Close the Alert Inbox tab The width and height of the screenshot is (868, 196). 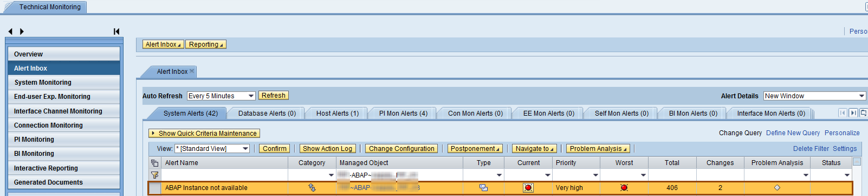[192, 71]
